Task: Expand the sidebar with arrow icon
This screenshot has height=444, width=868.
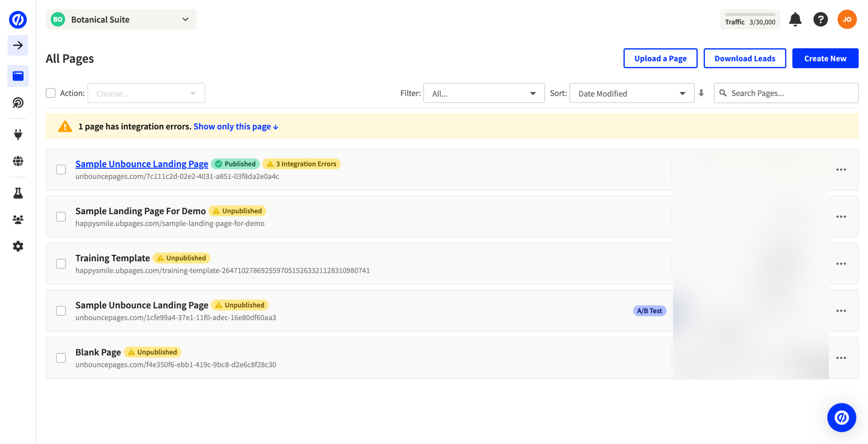Action: pyautogui.click(x=18, y=45)
